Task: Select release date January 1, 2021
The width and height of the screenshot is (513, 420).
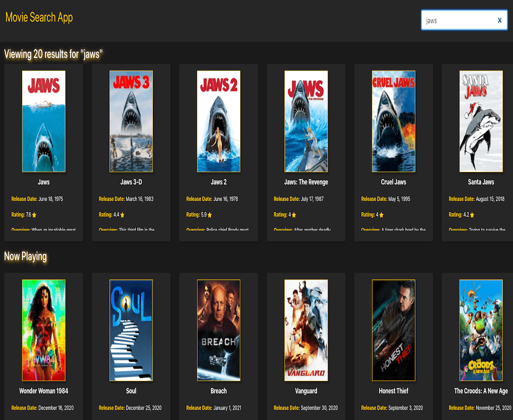Action: [227, 408]
